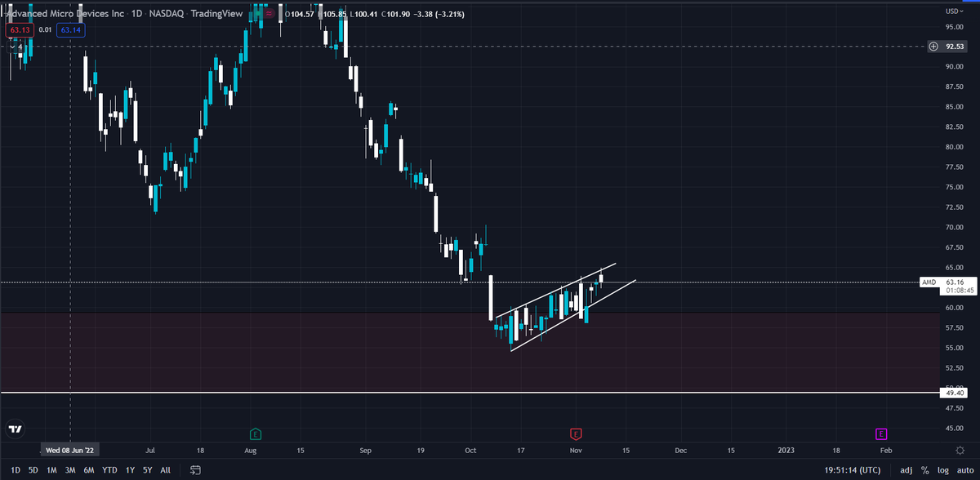Click the blue buy price 63.14 button
Screen dimensions: 980x480
point(73,30)
